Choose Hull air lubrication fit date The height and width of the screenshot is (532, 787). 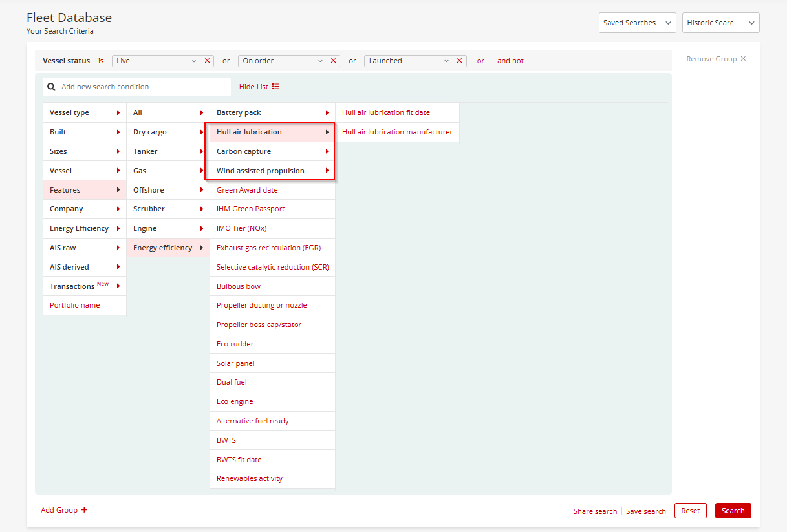coord(386,112)
